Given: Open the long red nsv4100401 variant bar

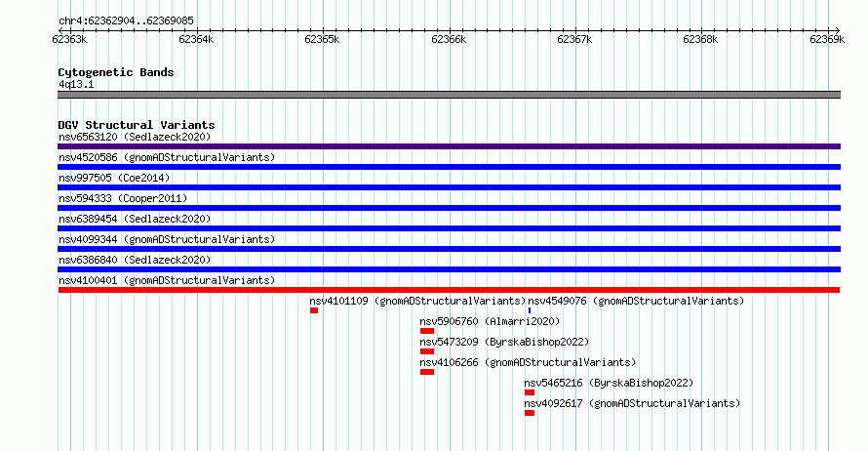Looking at the screenshot, I should pos(449,290).
